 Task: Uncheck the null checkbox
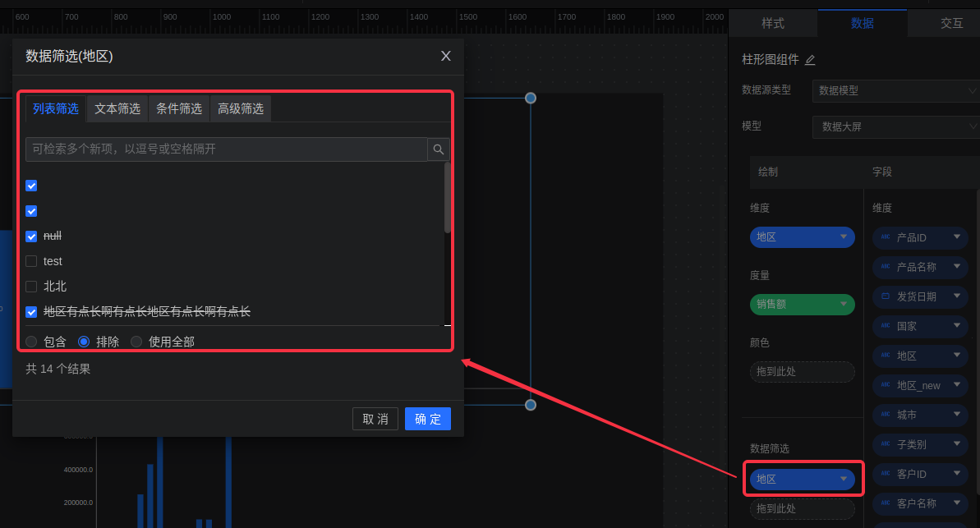coord(31,236)
